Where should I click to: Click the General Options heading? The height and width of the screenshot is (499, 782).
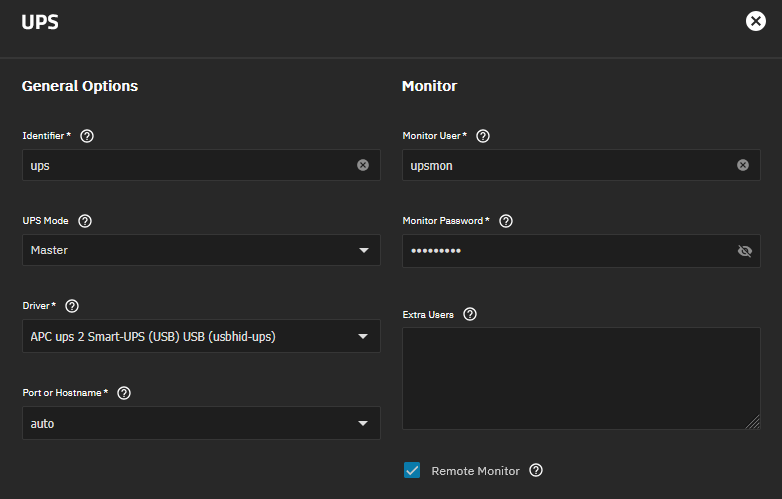(x=80, y=86)
